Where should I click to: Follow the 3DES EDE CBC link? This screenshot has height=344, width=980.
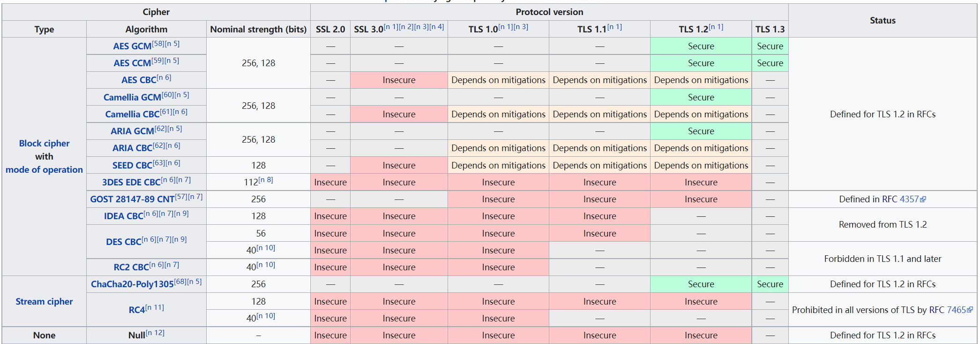[x=131, y=183]
